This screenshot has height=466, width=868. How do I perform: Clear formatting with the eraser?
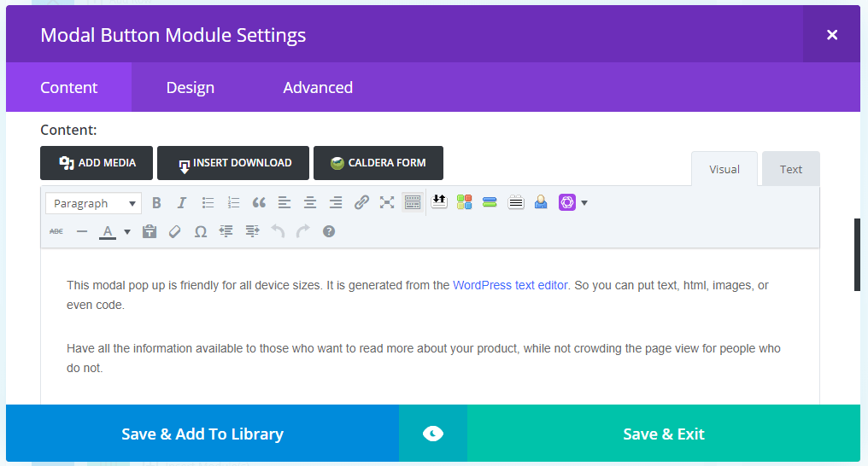175,231
